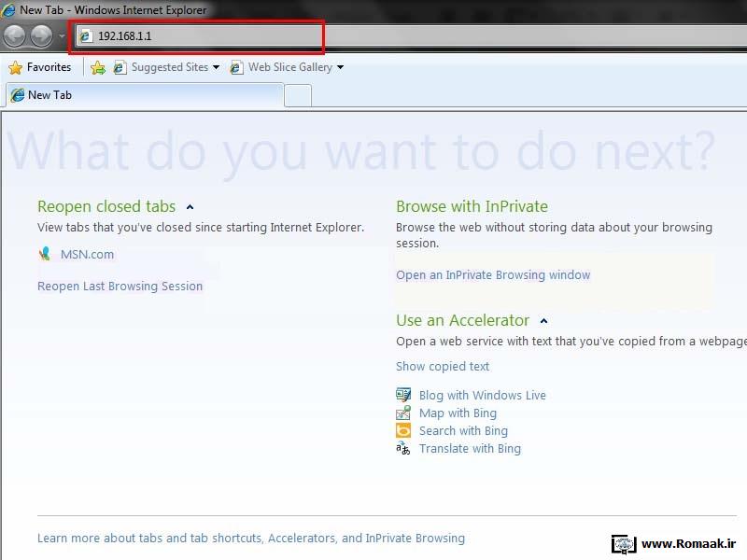Viewport: 747px width, 560px height.
Task: Collapse the Use an Accelerator section
Action: click(x=544, y=321)
